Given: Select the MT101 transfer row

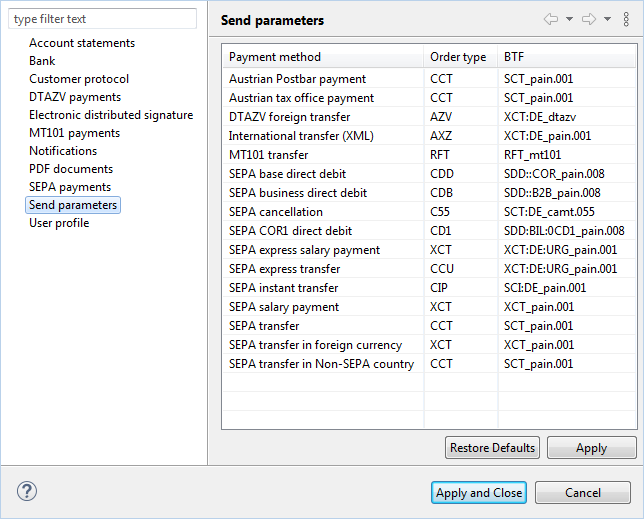Looking at the screenshot, I should click(x=429, y=155).
